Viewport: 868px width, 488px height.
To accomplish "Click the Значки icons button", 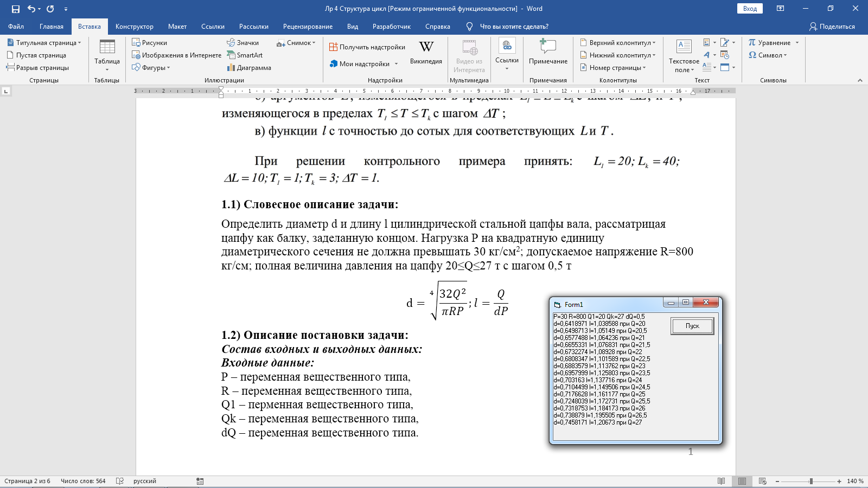I will point(243,42).
